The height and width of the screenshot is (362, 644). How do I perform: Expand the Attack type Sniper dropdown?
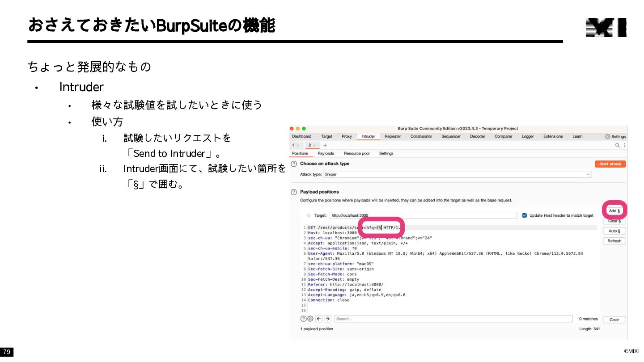pos(457,174)
